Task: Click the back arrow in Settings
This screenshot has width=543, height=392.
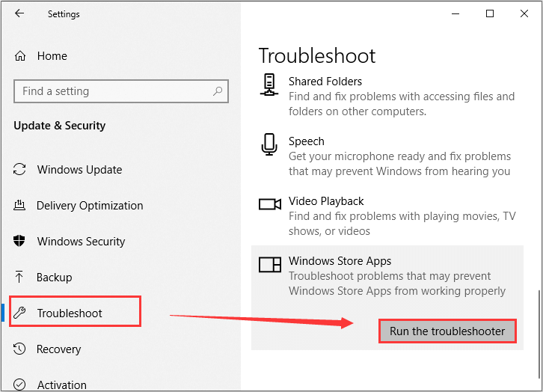Action: [19, 13]
